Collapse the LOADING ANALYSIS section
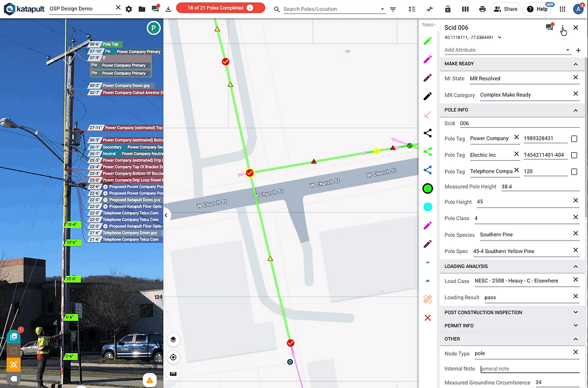The height and width of the screenshot is (388, 588). [x=575, y=266]
